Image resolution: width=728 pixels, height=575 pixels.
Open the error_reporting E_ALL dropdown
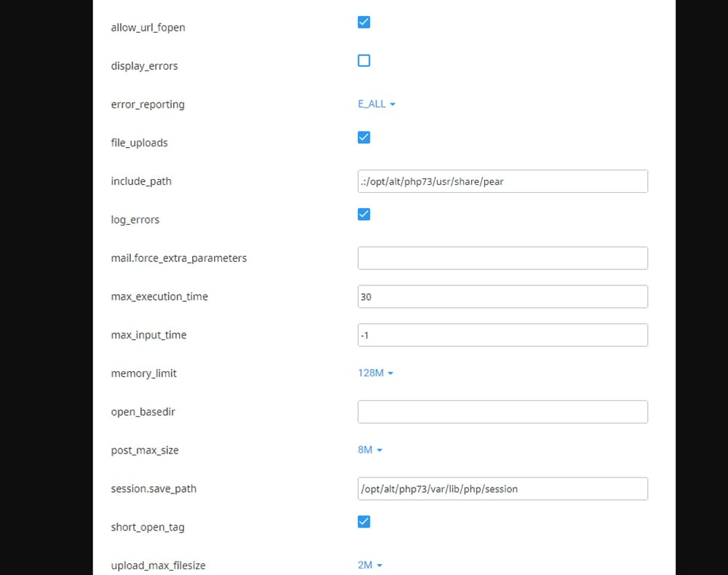(376, 104)
